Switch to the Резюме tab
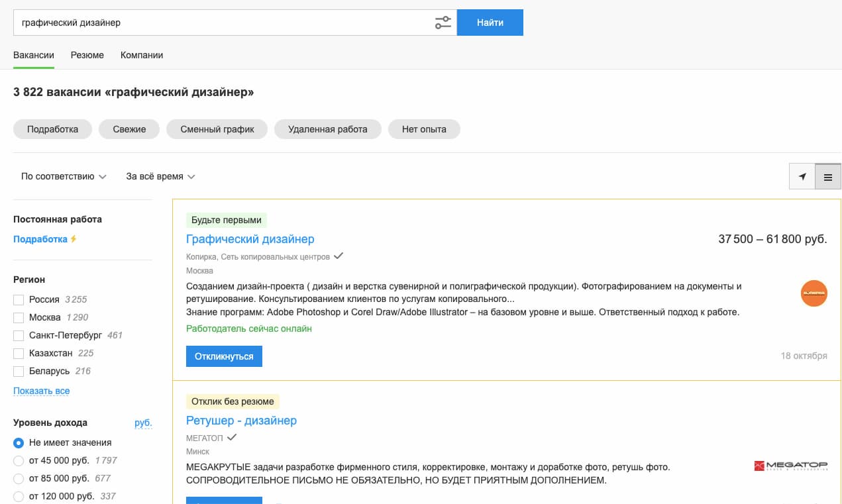 tap(87, 55)
